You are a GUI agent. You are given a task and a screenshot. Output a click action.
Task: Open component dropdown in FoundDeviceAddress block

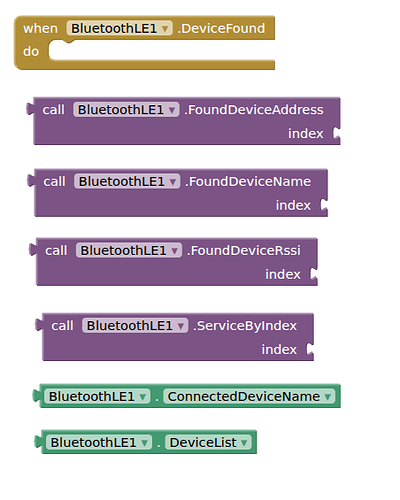(126, 110)
